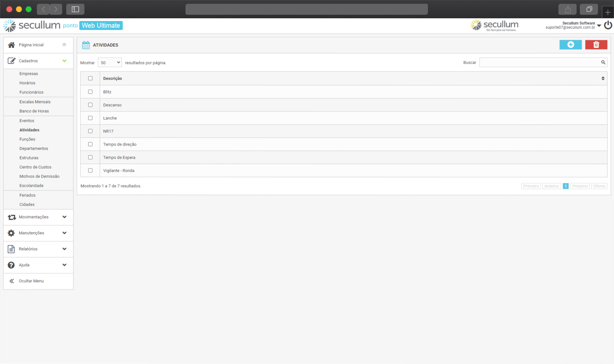Open the Funcionários menu item
This screenshot has width=614, height=364.
pyautogui.click(x=31, y=92)
